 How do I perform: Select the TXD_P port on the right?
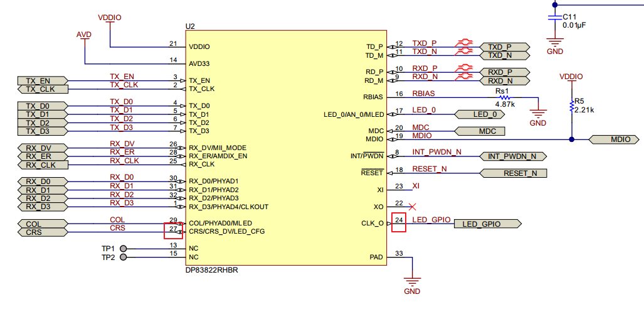[x=505, y=47]
